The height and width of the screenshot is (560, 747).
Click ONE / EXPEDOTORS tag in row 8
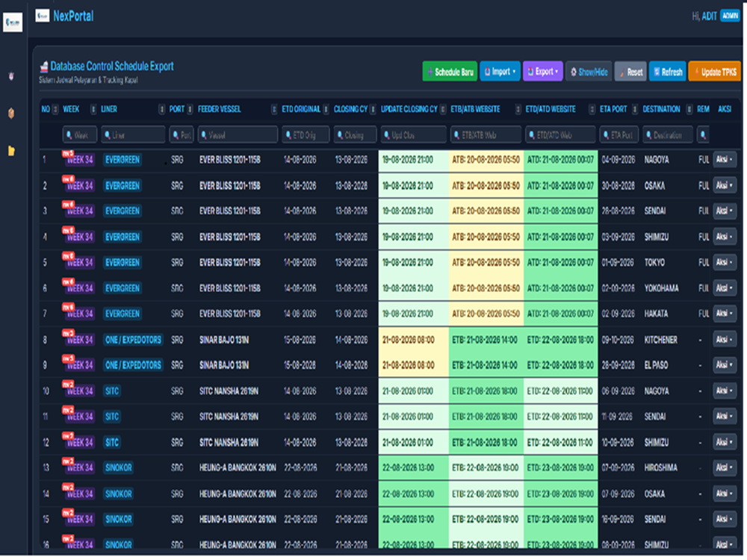tap(133, 340)
